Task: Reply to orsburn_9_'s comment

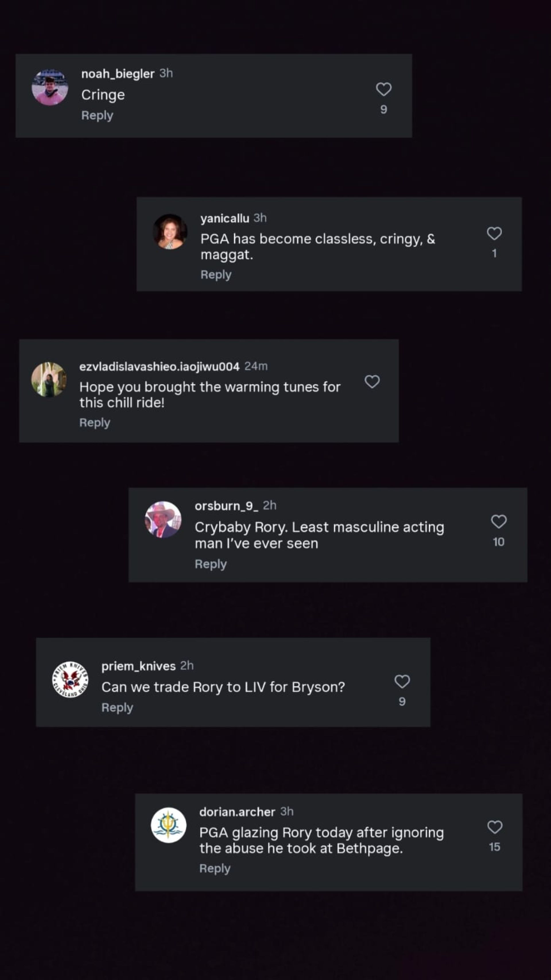Action: coord(210,564)
